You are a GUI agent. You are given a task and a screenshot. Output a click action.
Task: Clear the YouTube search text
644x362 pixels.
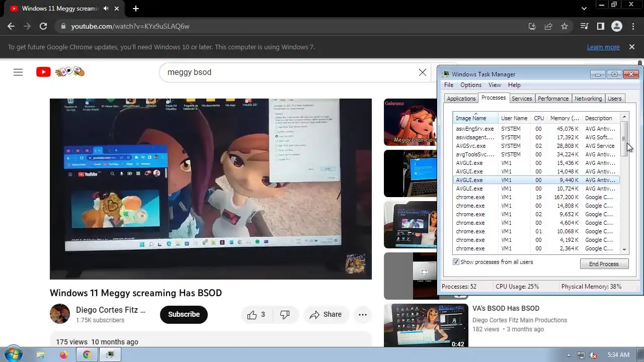(x=423, y=72)
